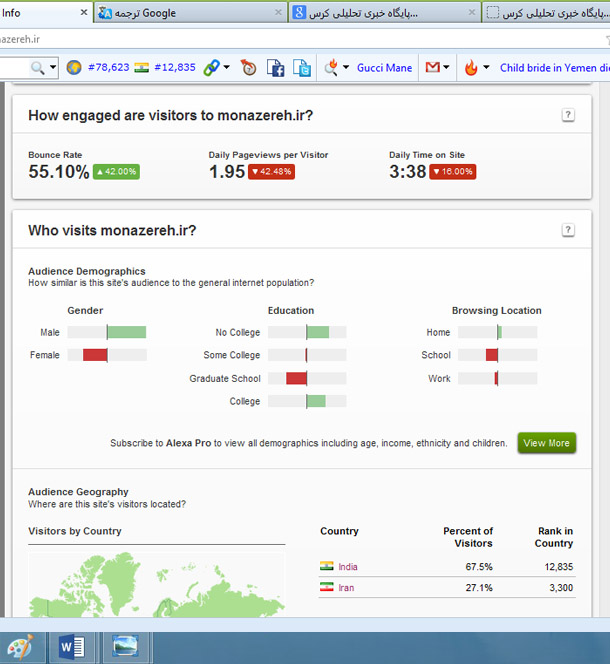Click India's 67.5% percent of visitors

(479, 567)
